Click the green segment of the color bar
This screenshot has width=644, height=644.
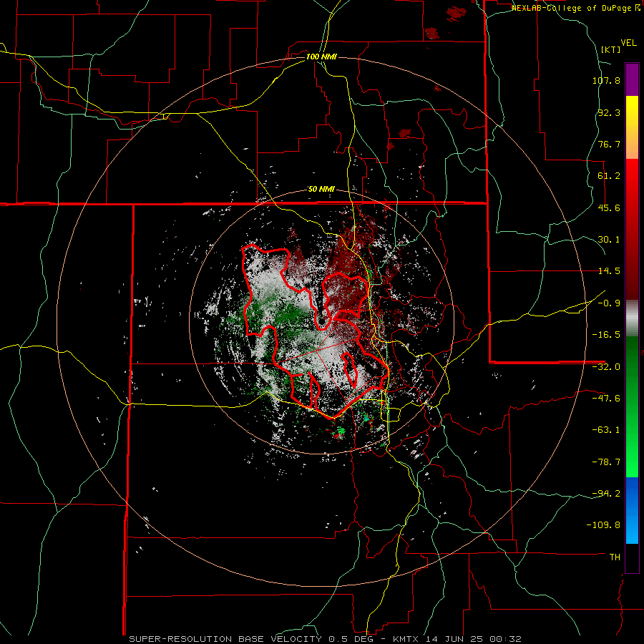point(632,406)
